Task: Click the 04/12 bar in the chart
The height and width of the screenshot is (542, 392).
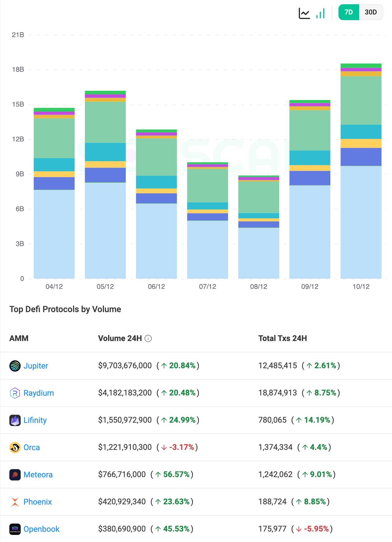Action: (54, 193)
